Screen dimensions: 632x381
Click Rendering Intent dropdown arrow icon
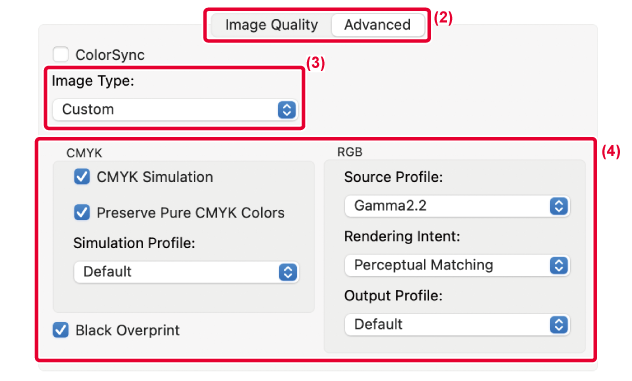point(559,265)
